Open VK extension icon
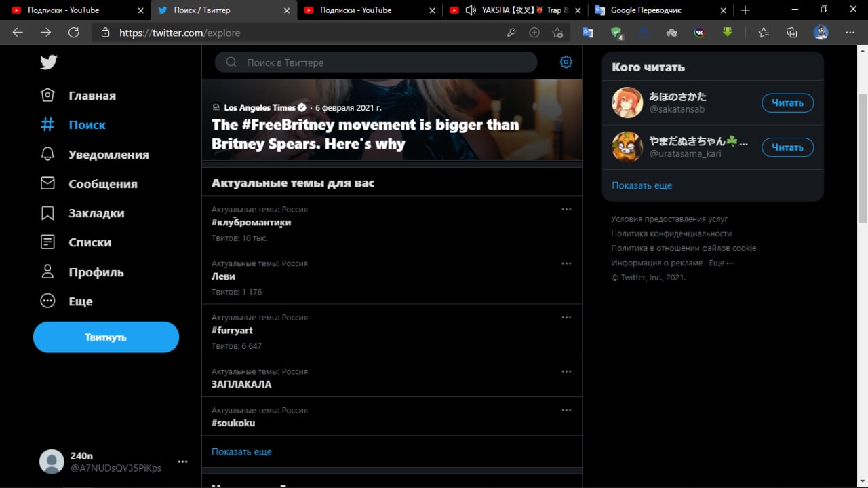 [699, 33]
